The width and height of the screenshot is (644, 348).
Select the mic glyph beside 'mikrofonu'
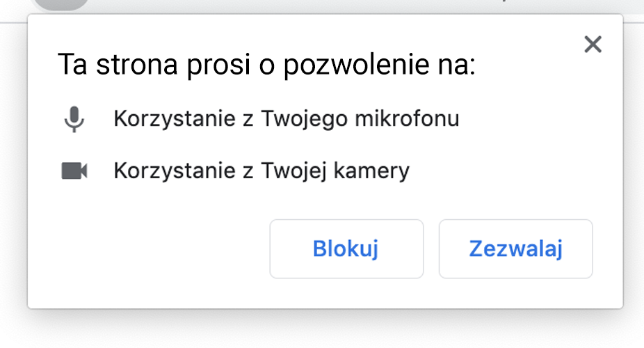click(x=74, y=120)
